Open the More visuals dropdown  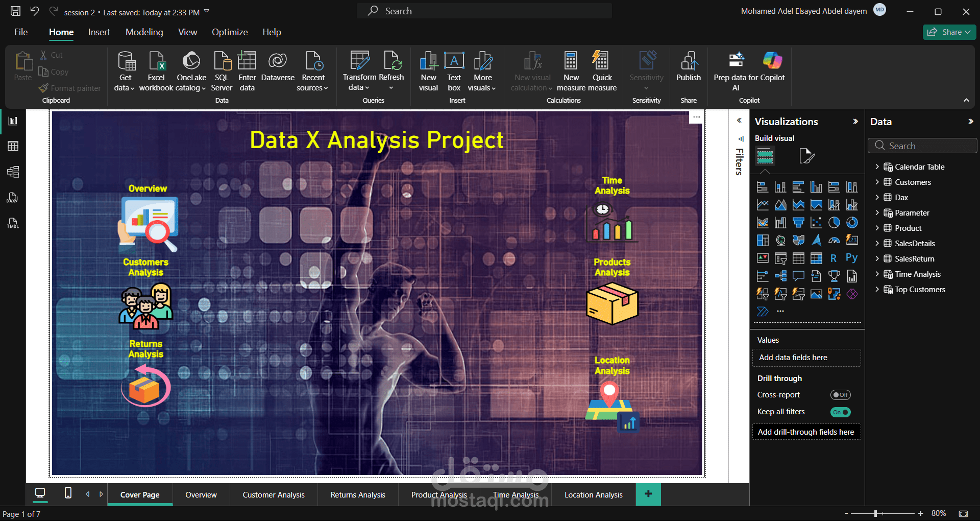point(482,72)
